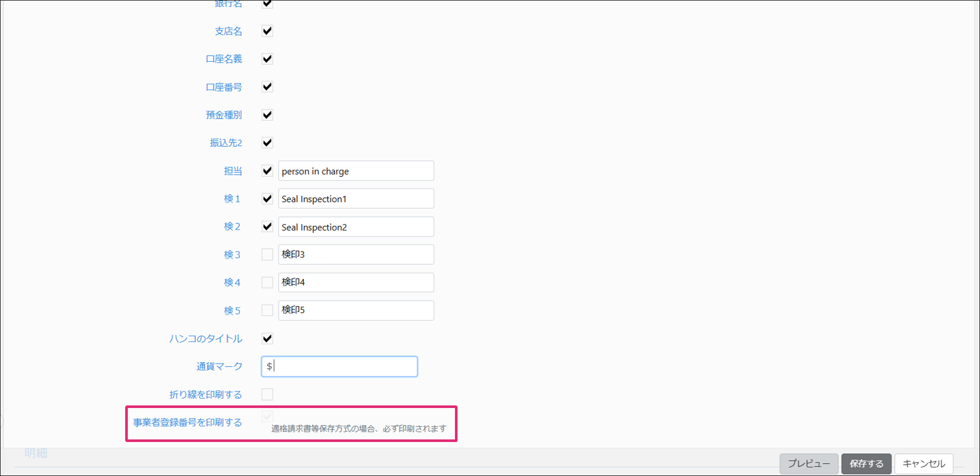Click into the 通貨マーク field
The height and width of the screenshot is (476, 980).
[x=339, y=366]
